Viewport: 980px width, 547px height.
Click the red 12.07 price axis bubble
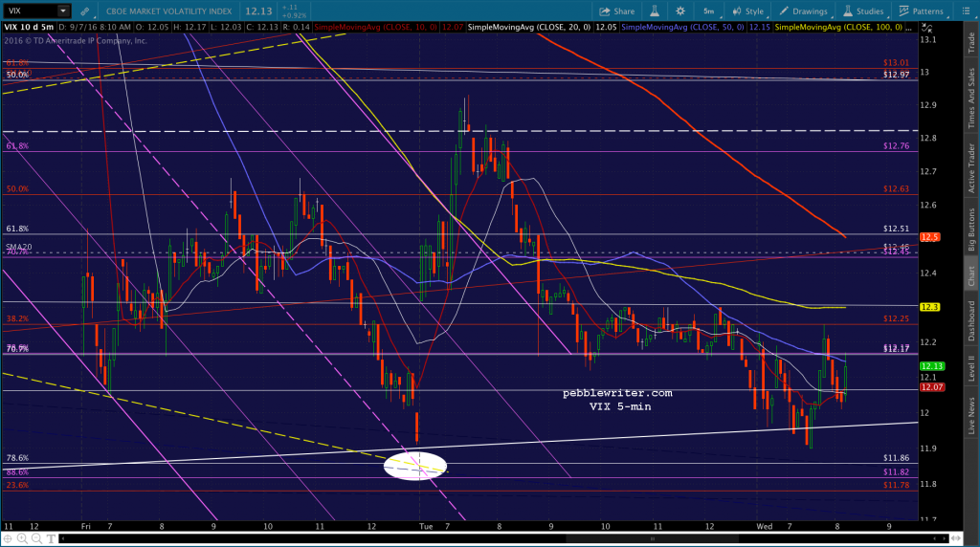pos(932,387)
